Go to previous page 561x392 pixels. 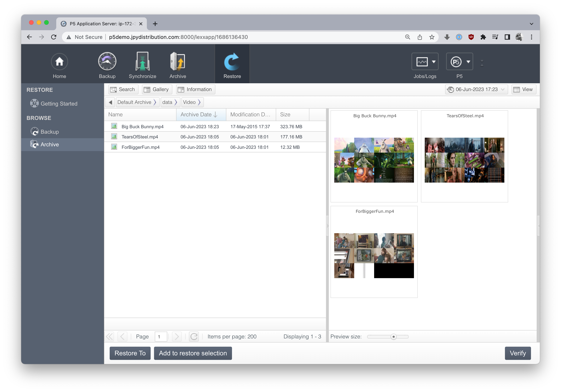123,336
